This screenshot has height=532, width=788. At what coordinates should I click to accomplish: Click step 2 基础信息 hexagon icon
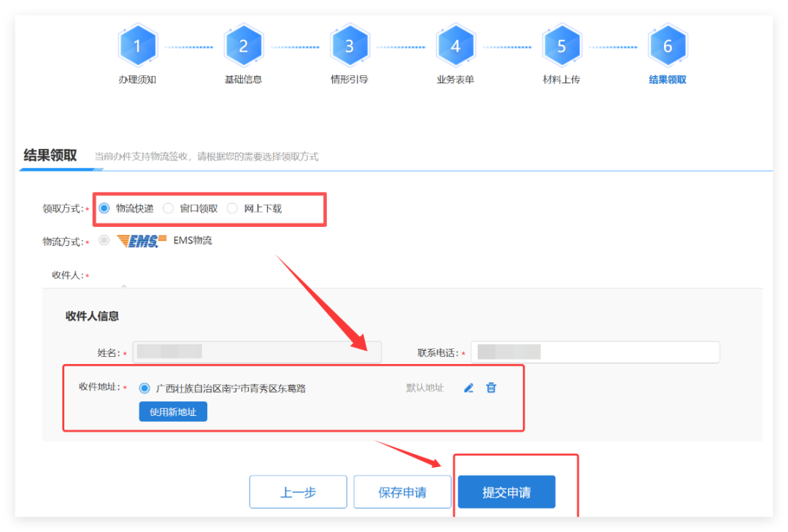click(x=243, y=47)
